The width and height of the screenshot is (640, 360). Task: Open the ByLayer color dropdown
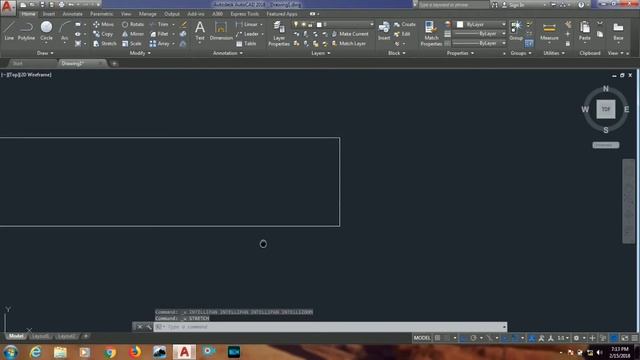click(481, 24)
